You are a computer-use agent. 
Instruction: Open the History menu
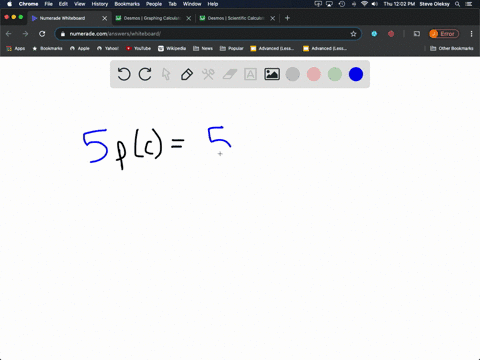100,4
